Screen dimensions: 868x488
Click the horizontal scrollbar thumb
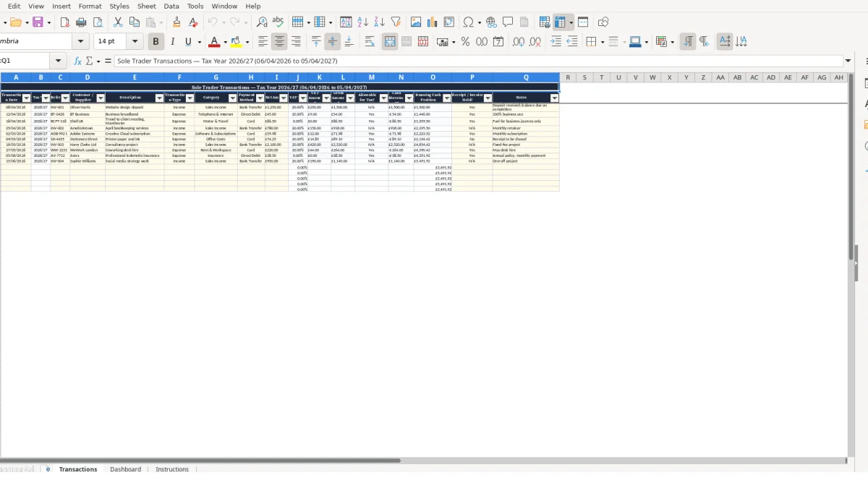tap(200, 461)
